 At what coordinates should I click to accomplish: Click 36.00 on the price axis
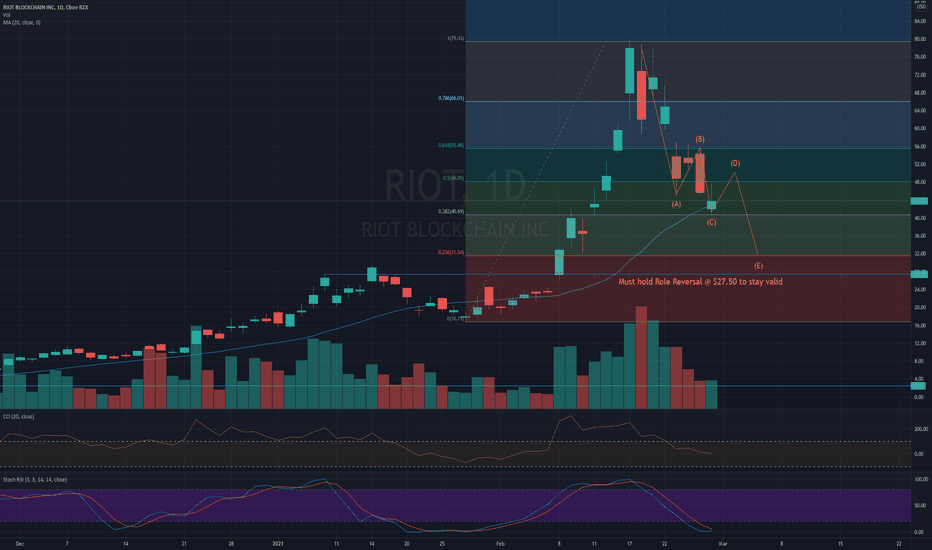(920, 236)
